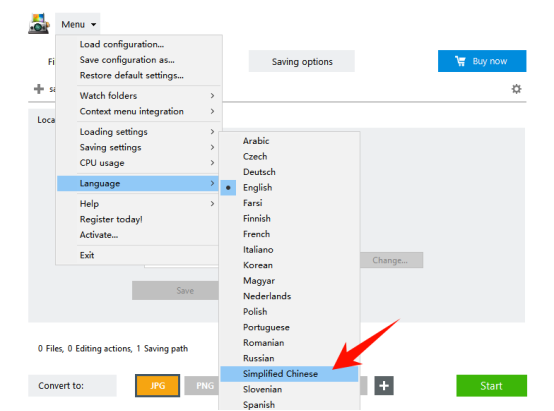Open the Language submenu

point(139,183)
